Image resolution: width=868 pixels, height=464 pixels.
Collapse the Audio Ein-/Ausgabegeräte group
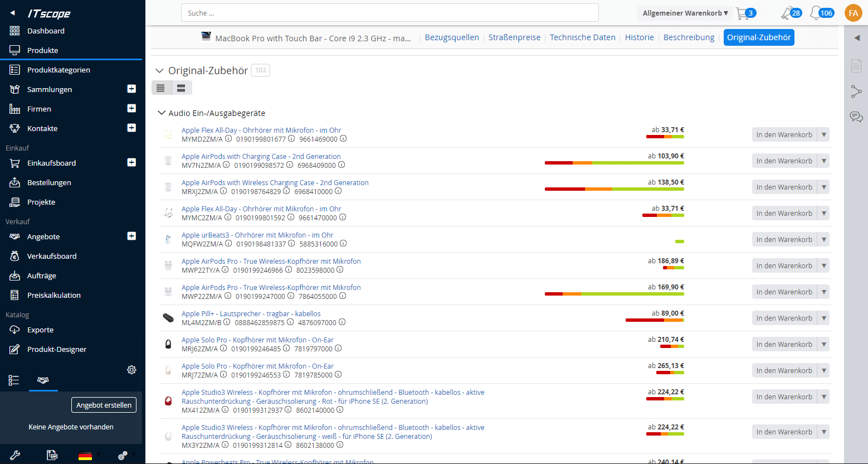[x=162, y=113]
